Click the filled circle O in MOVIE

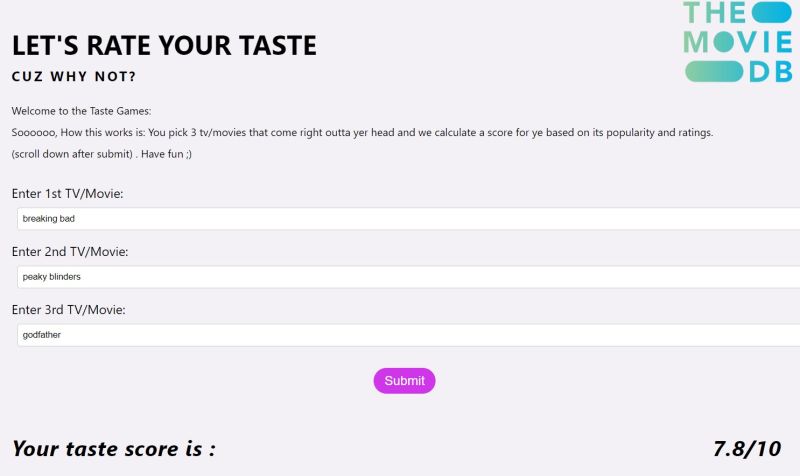pos(724,42)
